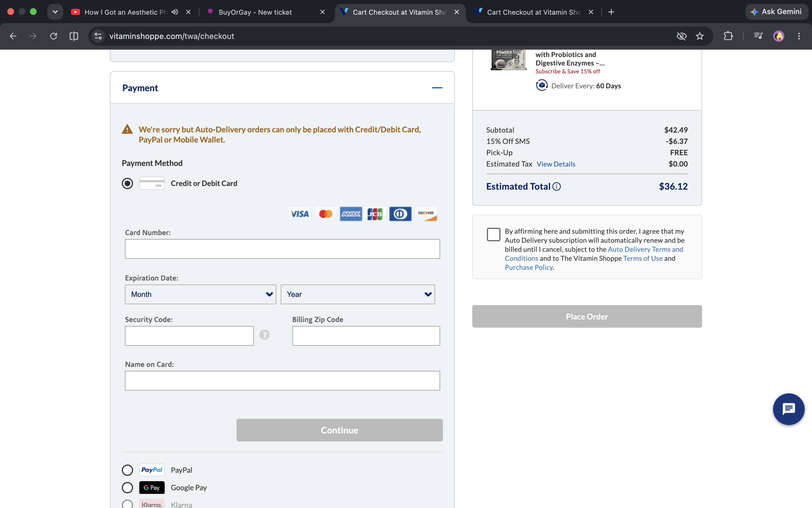Select the Google Pay payment option
Screen dimensions: 812x508
[127, 487]
